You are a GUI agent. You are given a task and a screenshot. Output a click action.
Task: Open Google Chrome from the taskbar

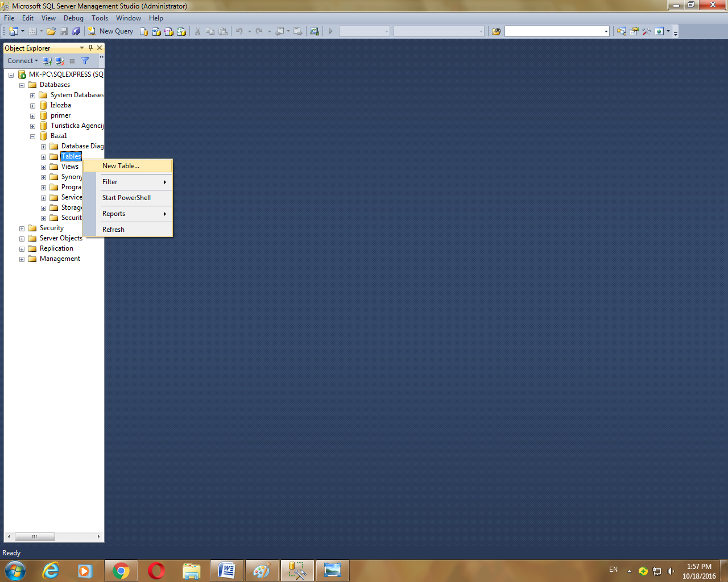121,571
